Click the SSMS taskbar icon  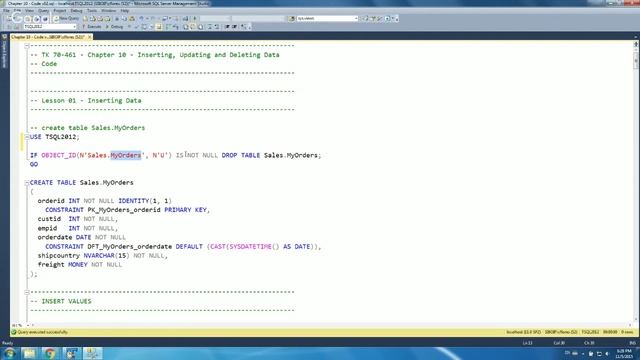pos(93,353)
